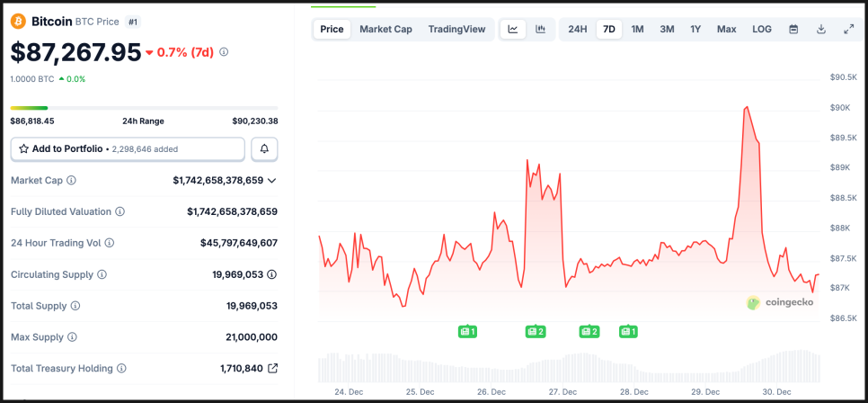Image resolution: width=868 pixels, height=403 pixels.
Task: Download the chart data
Action: (821, 29)
